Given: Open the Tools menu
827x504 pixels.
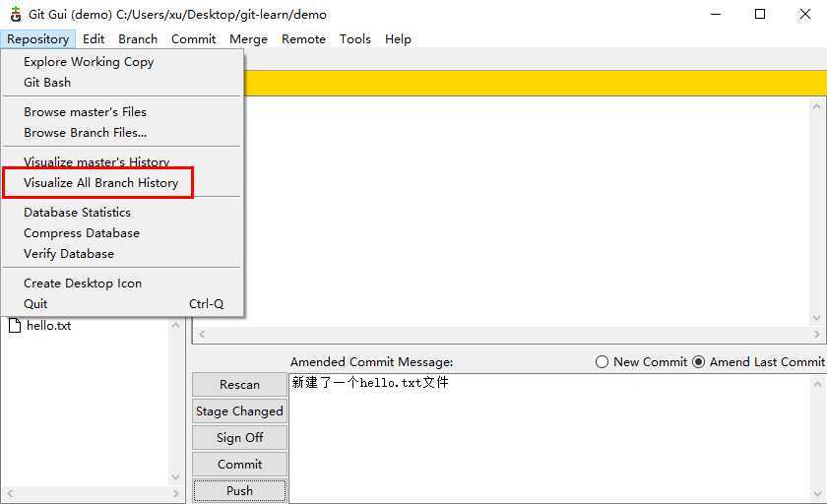Looking at the screenshot, I should [355, 39].
